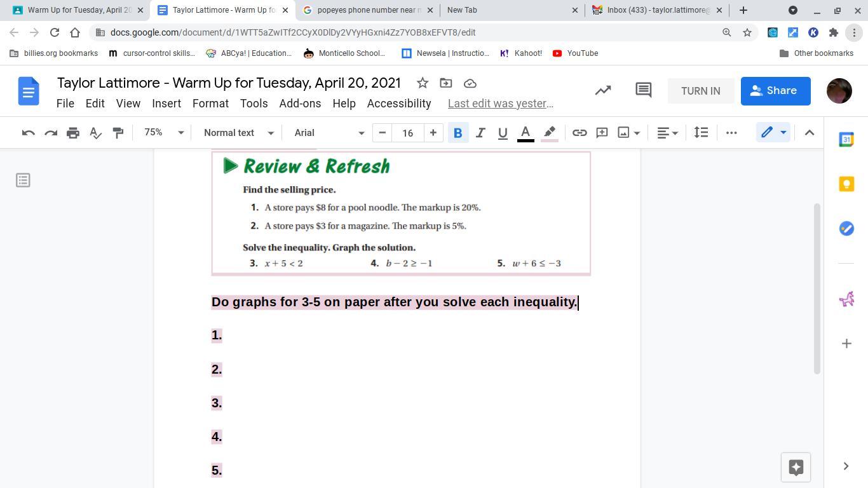Viewport: 868px width, 488px height.
Task: Show the document outline icon
Action: [23, 180]
